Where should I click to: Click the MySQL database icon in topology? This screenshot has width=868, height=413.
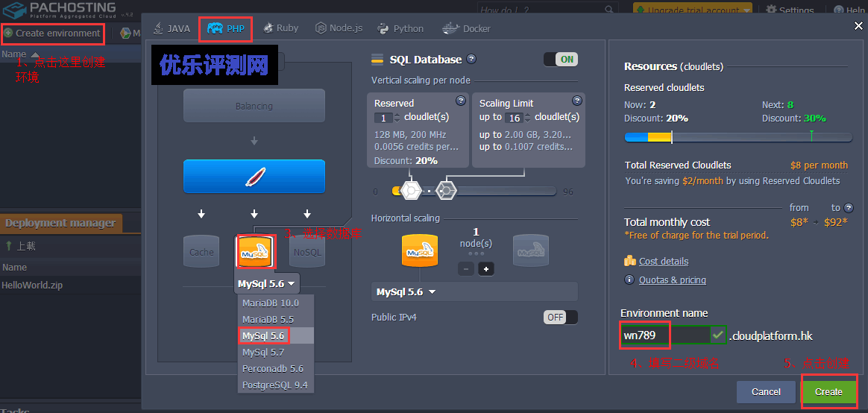[x=254, y=252]
